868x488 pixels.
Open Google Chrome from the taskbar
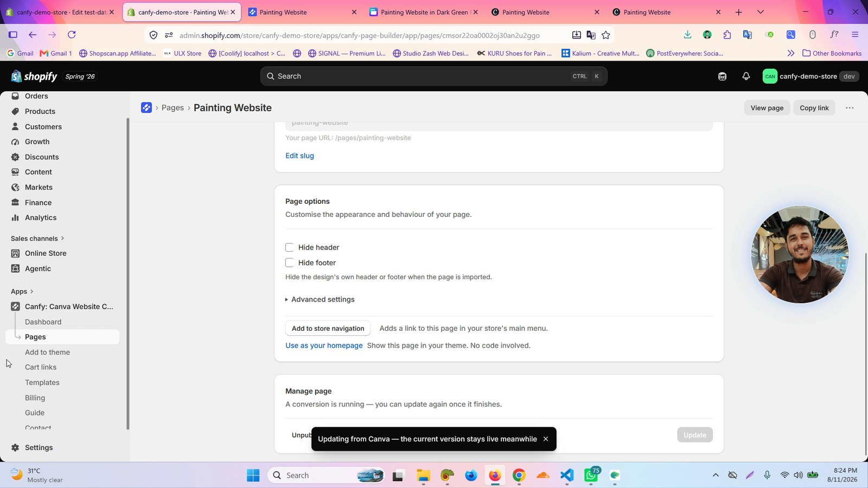(x=519, y=476)
